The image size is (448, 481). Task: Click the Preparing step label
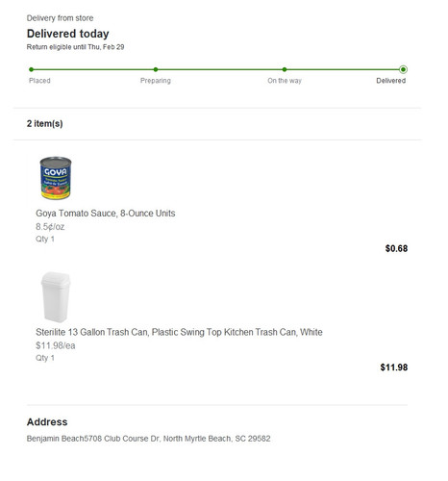(x=156, y=81)
